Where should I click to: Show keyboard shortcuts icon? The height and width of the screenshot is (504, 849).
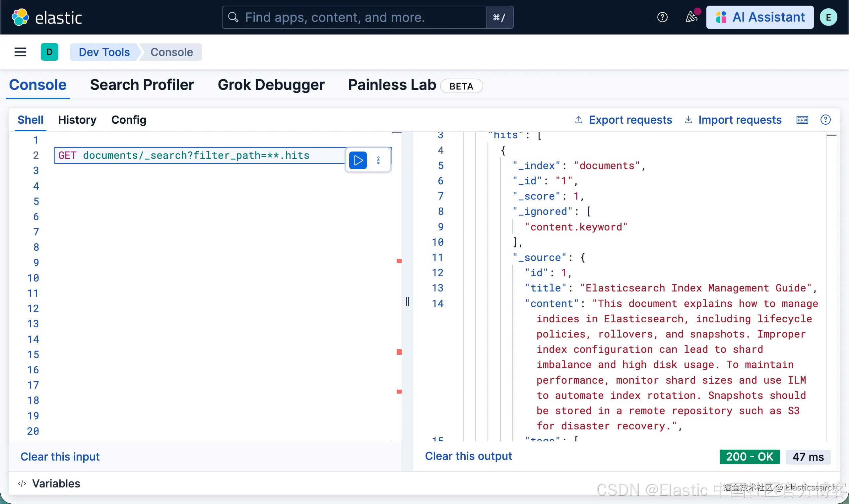802,120
